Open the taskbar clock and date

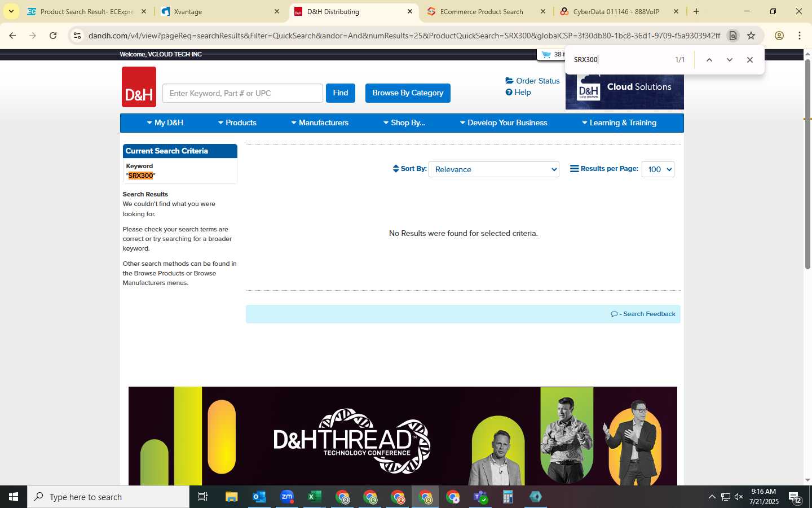click(764, 497)
